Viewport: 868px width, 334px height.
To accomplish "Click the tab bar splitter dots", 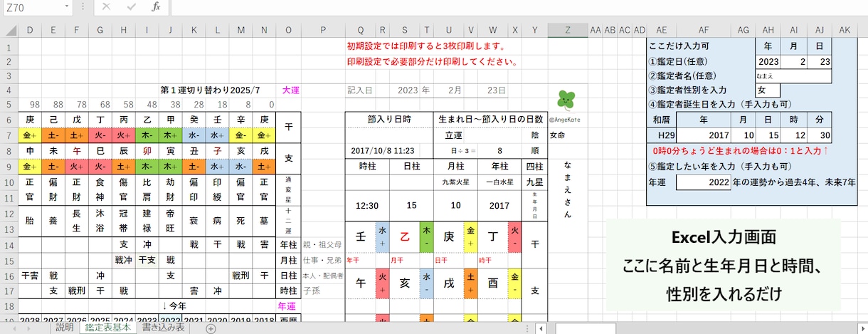I will pyautogui.click(x=527, y=328).
